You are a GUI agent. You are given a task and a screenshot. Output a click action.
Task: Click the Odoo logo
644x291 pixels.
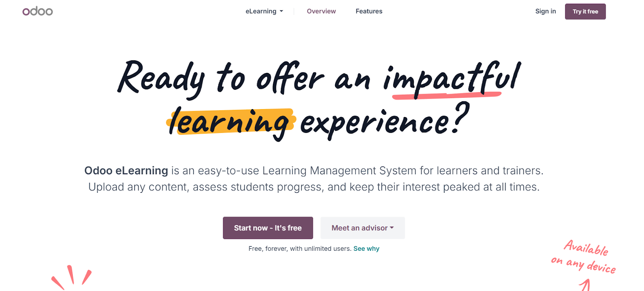click(37, 11)
